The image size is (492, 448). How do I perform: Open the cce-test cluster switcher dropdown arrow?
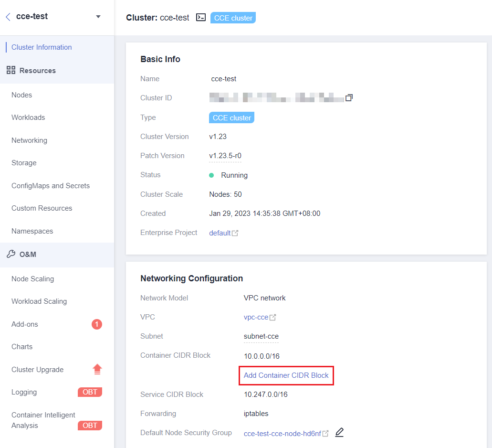click(x=98, y=17)
